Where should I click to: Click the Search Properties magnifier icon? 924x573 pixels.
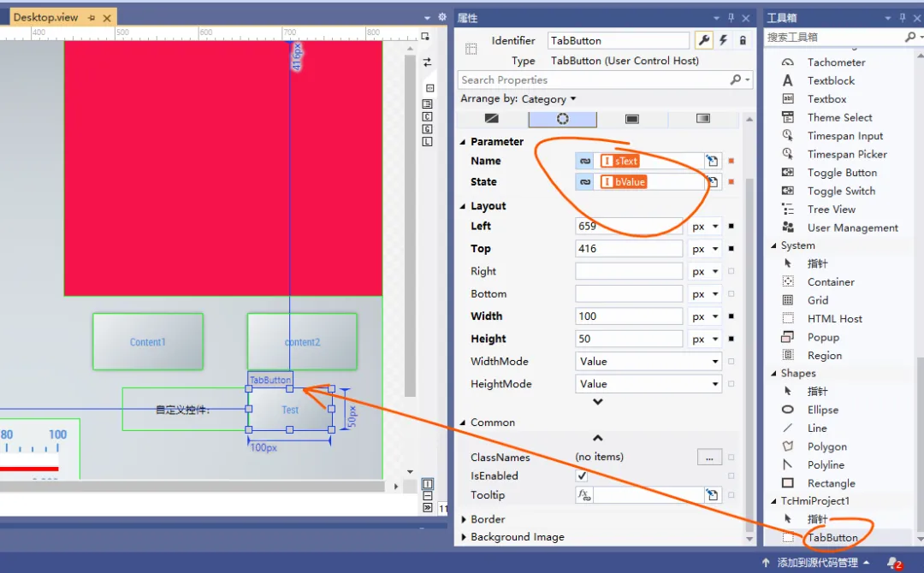pos(736,80)
